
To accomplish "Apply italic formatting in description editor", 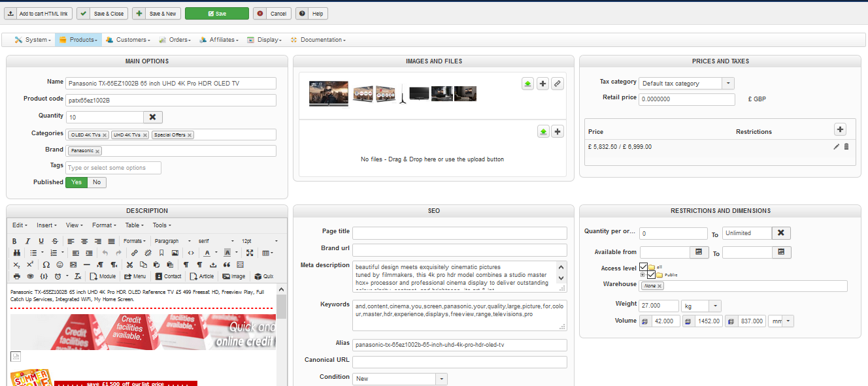I will tap(28, 241).
